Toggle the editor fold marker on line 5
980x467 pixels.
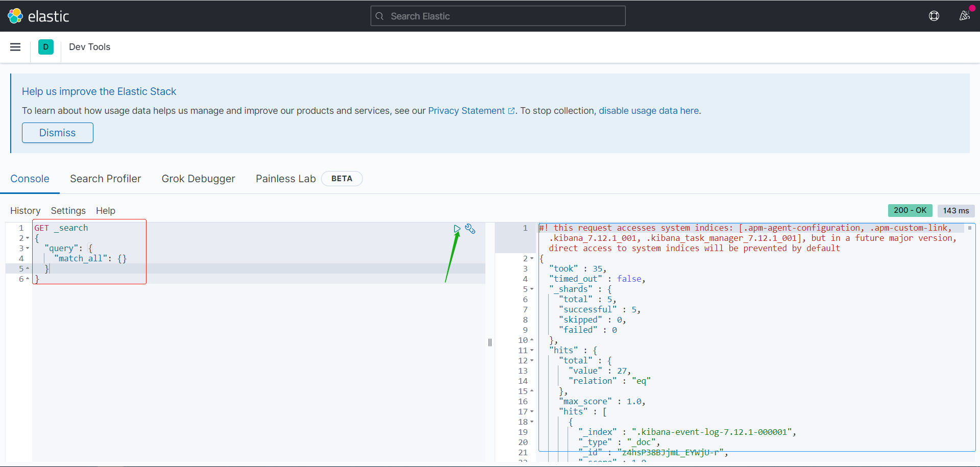coord(28,268)
